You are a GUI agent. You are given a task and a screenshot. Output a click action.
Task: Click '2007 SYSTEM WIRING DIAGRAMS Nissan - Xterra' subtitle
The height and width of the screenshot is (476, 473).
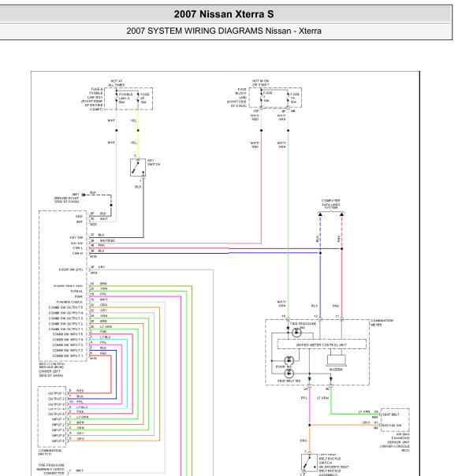tap(224, 31)
